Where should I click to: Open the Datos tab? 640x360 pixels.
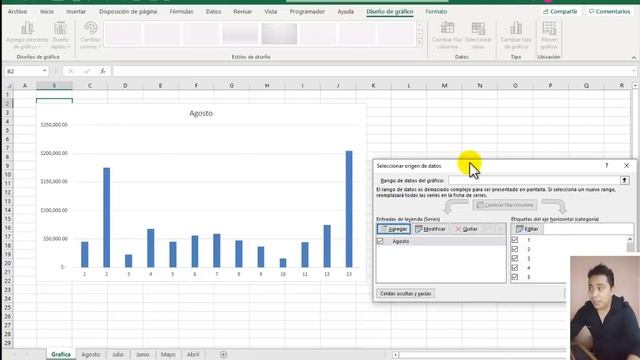[213, 11]
